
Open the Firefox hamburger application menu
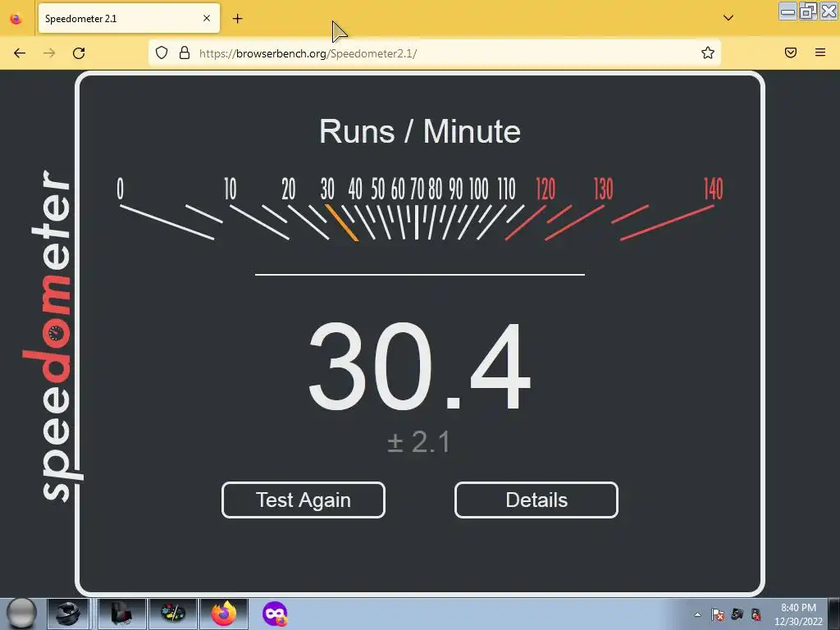[820, 52]
